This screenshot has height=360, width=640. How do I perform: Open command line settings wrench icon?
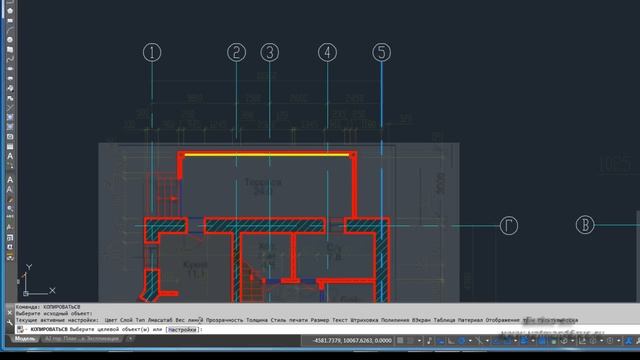tap(10, 322)
